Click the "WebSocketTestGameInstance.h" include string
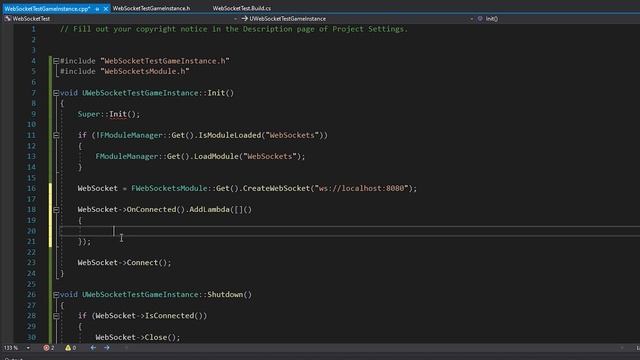The image size is (640, 360). pyautogui.click(x=164, y=61)
